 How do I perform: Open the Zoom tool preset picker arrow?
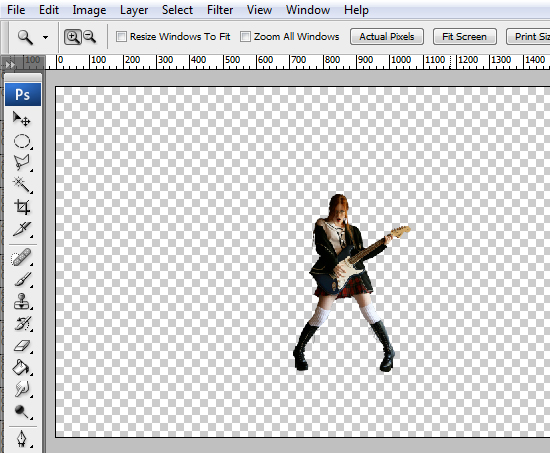tap(46, 37)
